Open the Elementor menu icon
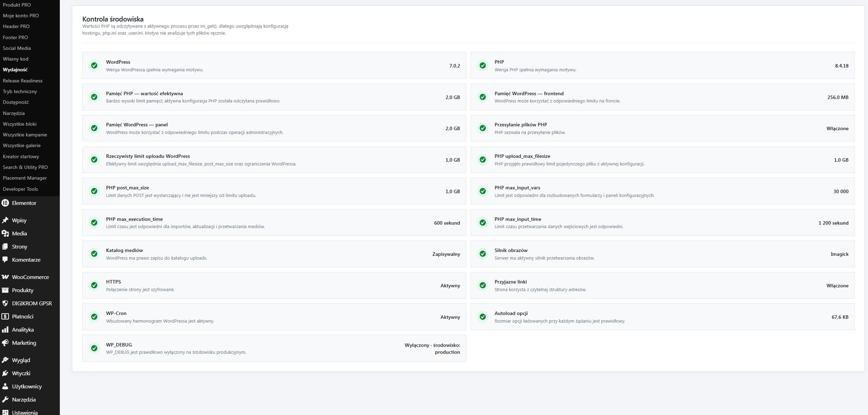The image size is (868, 415). point(5,203)
